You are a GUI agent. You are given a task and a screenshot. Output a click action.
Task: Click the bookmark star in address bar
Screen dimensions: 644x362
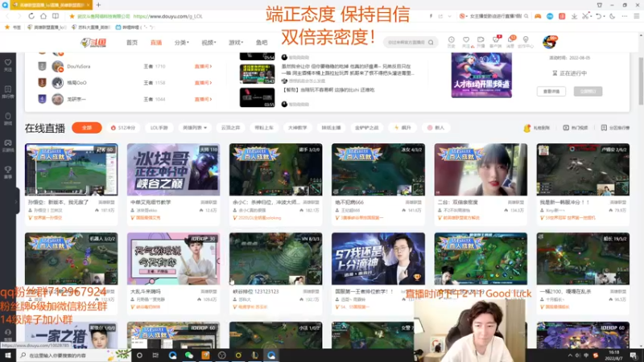(x=72, y=16)
